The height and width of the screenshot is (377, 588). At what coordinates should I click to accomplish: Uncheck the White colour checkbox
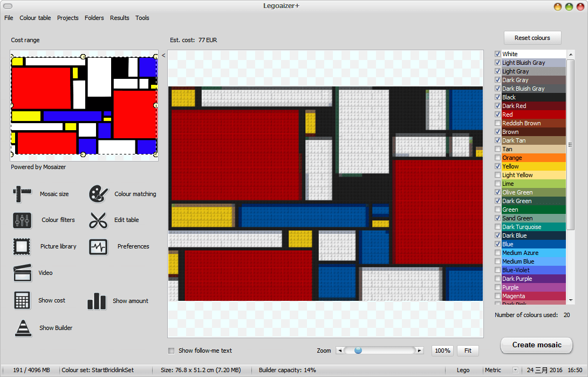tap(497, 54)
